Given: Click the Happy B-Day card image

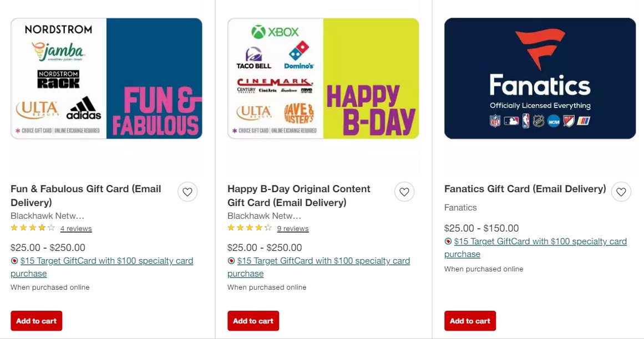Looking at the screenshot, I should point(323,78).
